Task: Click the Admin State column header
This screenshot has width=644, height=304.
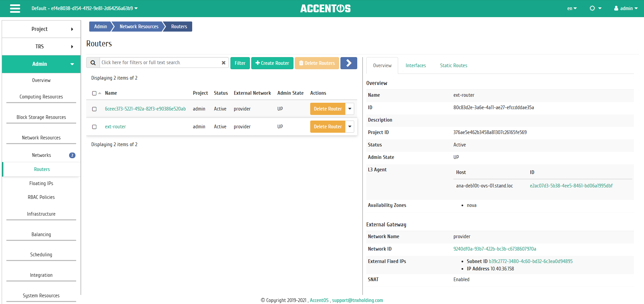Action: [290, 93]
